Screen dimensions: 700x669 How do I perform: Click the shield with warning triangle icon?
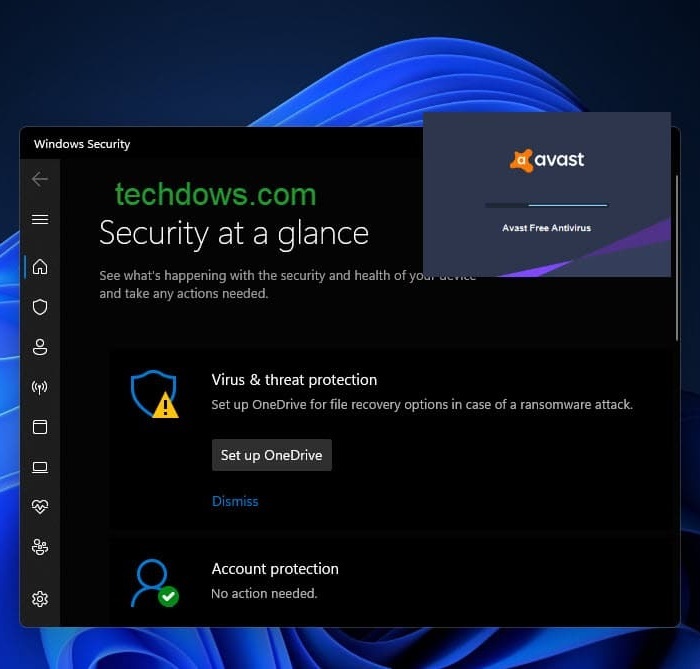pyautogui.click(x=154, y=394)
